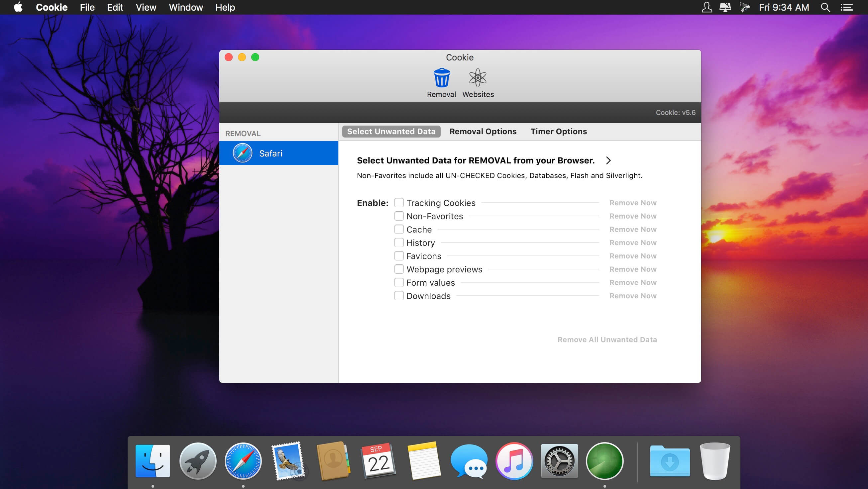Open Notes from the Dock
Viewport: 868px width, 489px height.
[424, 461]
